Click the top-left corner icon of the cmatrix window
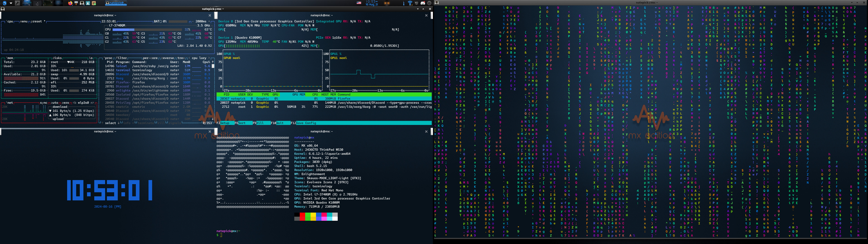 pyautogui.click(x=437, y=2)
